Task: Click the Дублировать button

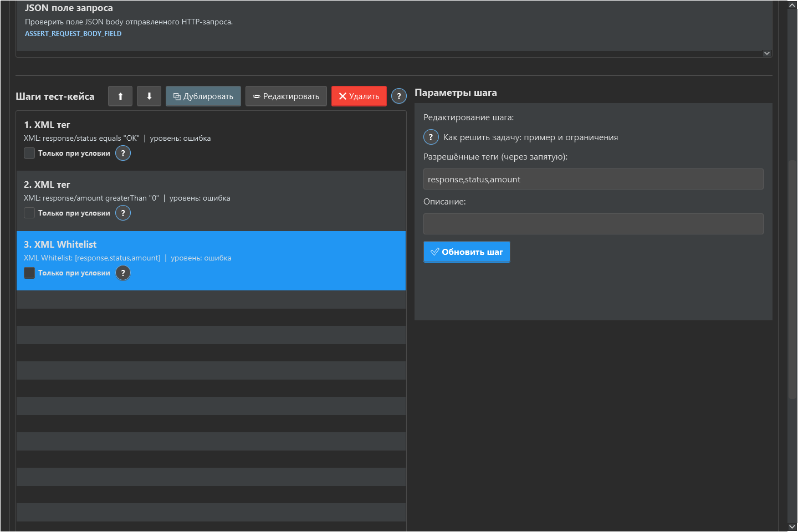Action: [203, 96]
